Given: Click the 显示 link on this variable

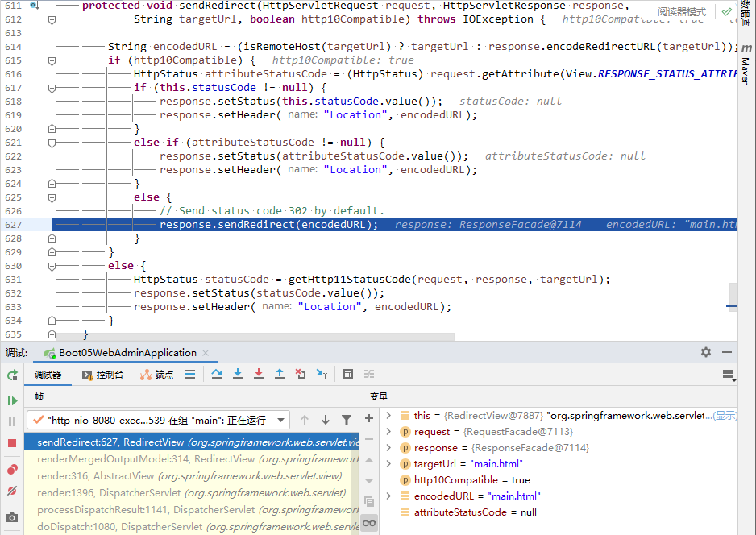Looking at the screenshot, I should 725,416.
